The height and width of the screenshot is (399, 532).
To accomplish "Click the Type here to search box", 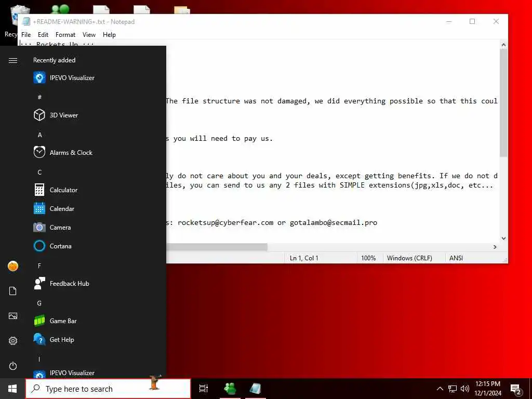I will 108,389.
